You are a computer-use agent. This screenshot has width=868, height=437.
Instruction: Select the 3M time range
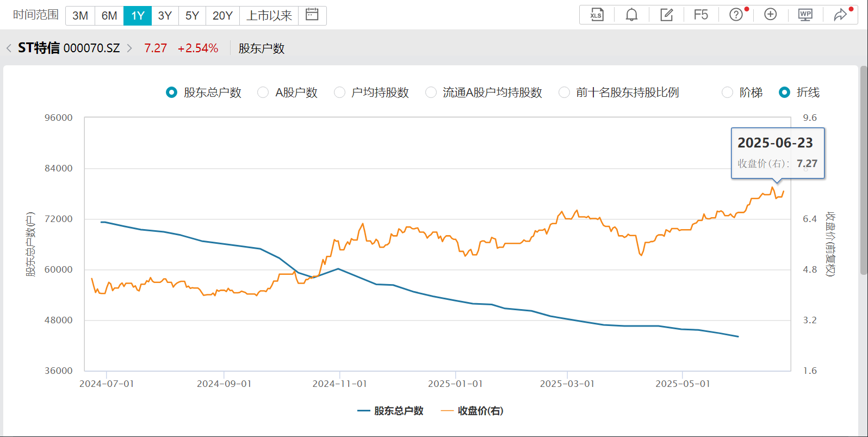pyautogui.click(x=80, y=16)
